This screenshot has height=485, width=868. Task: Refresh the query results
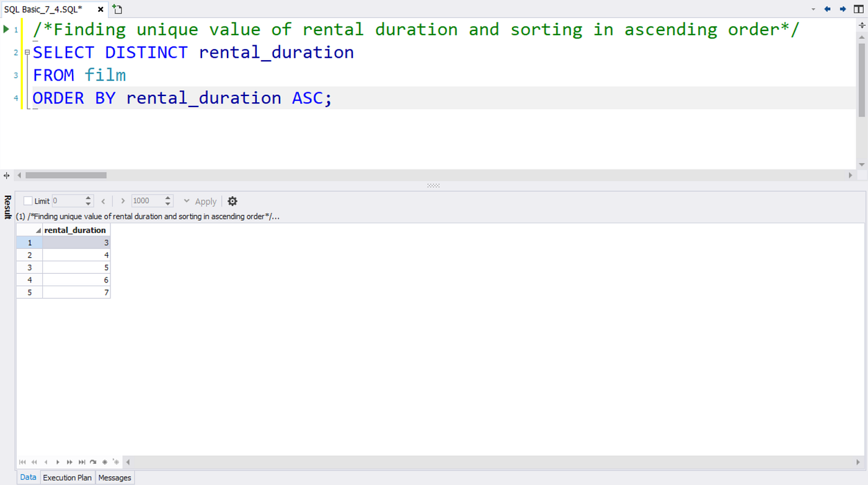pyautogui.click(x=93, y=461)
